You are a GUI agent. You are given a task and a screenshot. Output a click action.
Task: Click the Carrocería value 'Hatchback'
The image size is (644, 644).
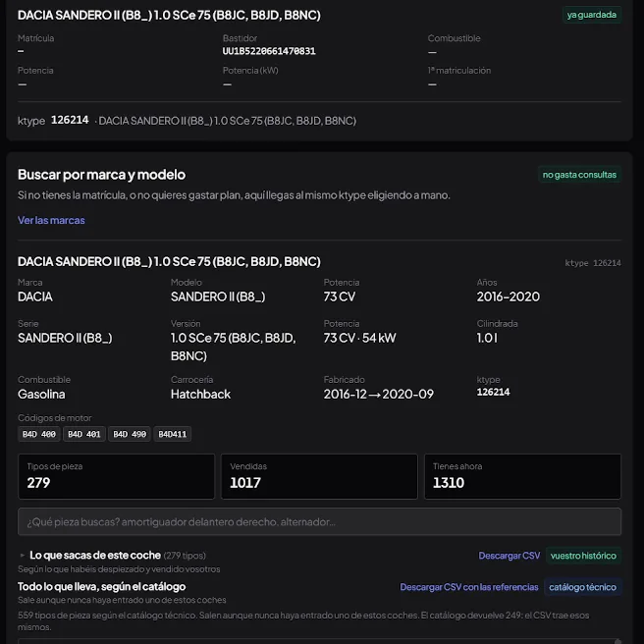click(200, 394)
